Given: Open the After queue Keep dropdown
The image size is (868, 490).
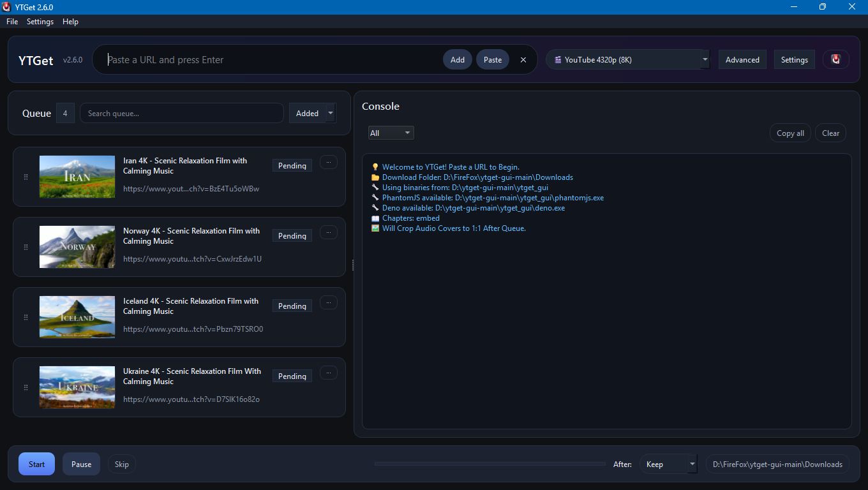Looking at the screenshot, I should tap(668, 464).
